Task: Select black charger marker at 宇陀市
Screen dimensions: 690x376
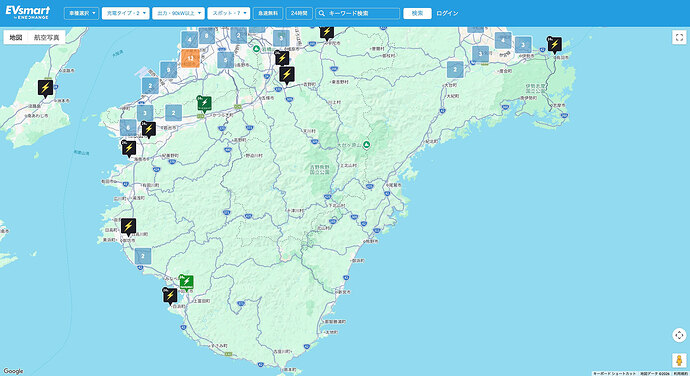Action: coord(327,33)
